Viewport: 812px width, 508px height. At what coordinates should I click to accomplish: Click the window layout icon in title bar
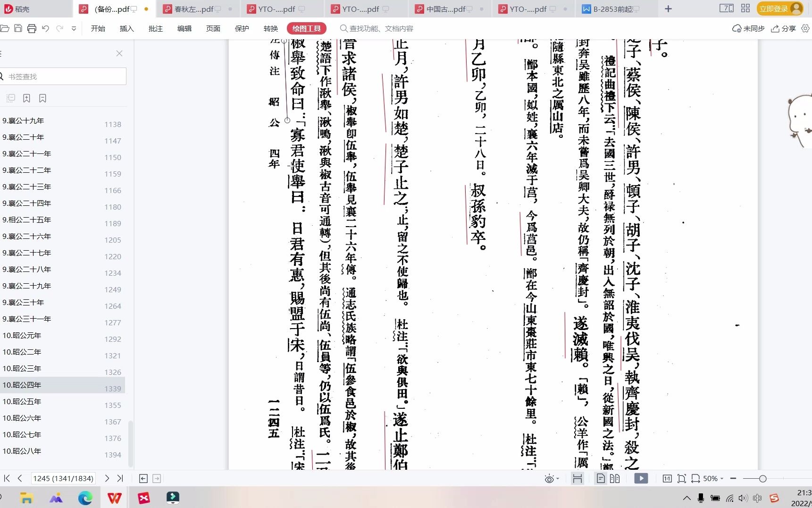tap(727, 8)
